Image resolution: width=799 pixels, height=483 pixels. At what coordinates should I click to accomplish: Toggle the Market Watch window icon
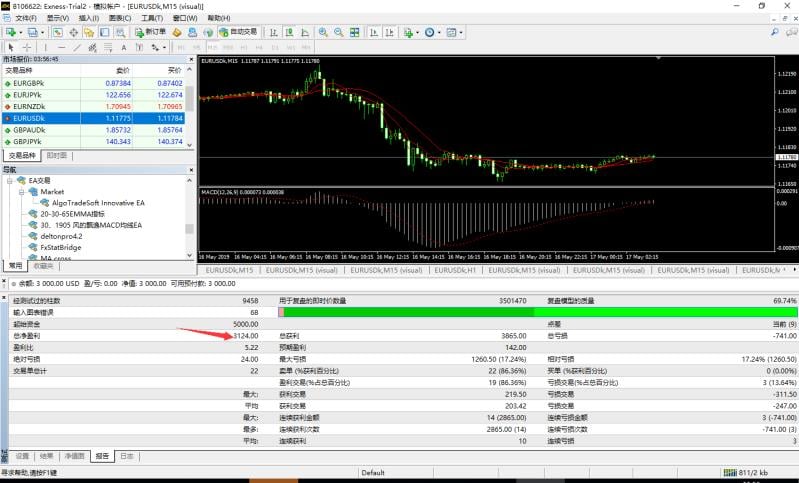[58, 32]
